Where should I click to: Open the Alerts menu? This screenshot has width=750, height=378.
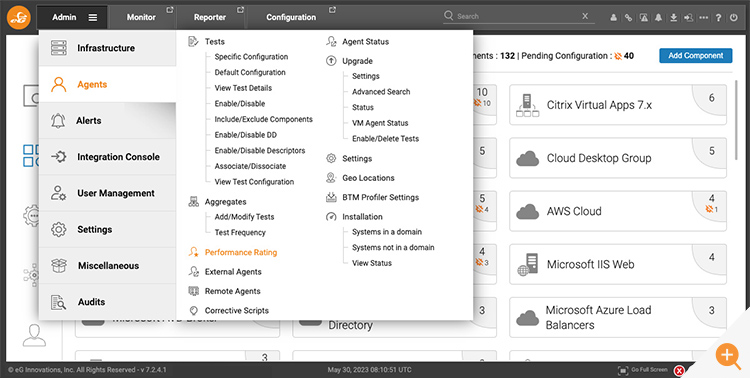(x=108, y=121)
